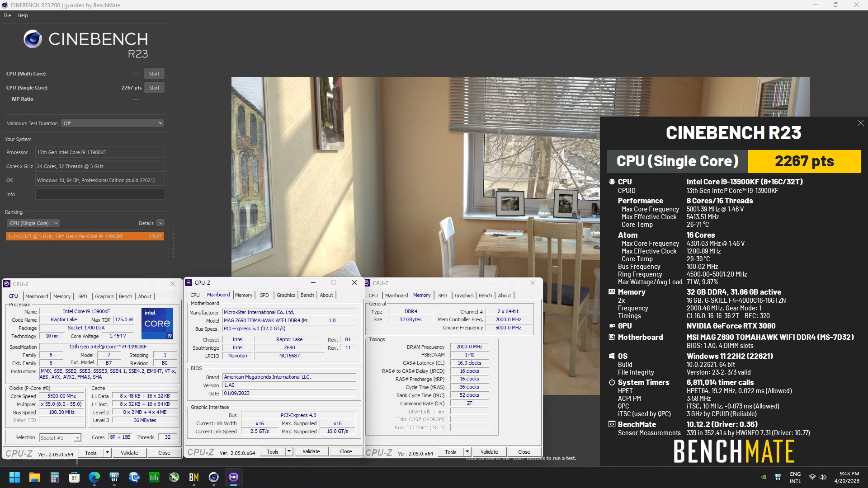
Task: Switch to Memory tab in CPU-Z CPU window
Action: (62, 296)
